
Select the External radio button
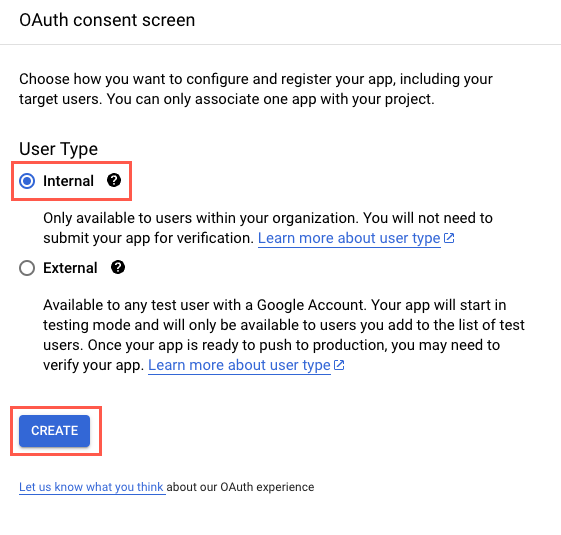(27, 268)
